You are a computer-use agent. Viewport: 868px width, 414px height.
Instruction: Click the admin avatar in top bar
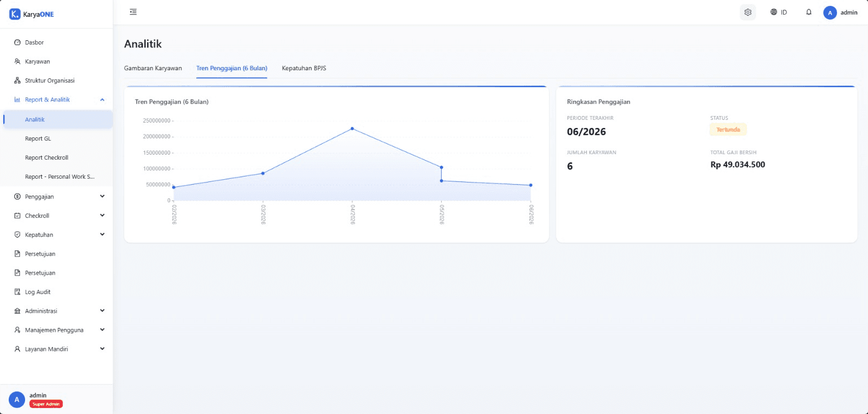pyautogui.click(x=830, y=13)
